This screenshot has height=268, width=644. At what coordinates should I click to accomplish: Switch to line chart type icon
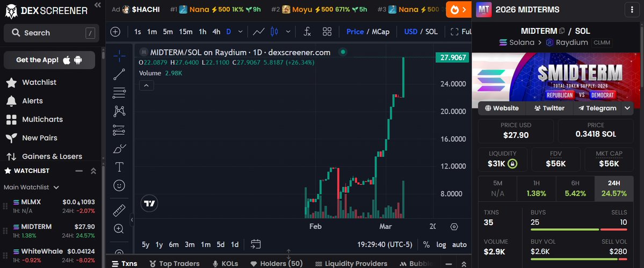258,32
